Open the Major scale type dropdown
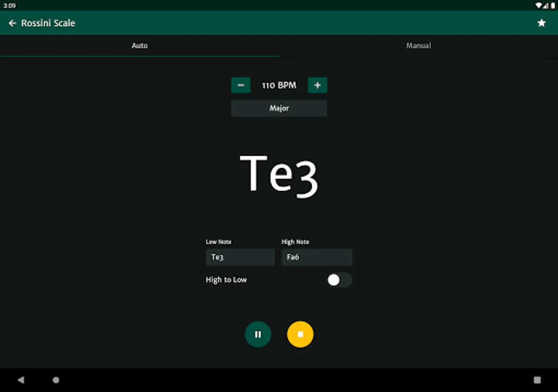The width and height of the screenshot is (558, 392). [x=279, y=108]
